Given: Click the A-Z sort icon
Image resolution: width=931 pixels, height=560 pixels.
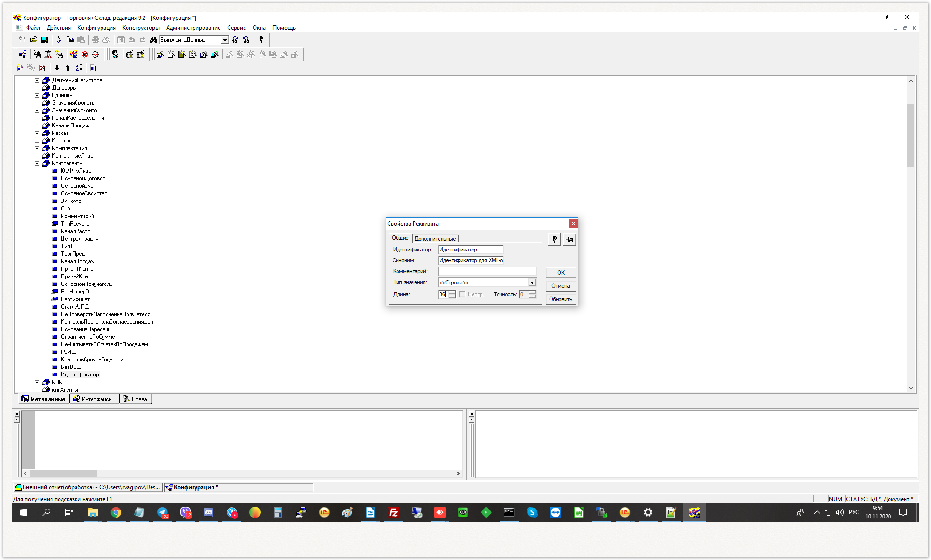Looking at the screenshot, I should 79,68.
